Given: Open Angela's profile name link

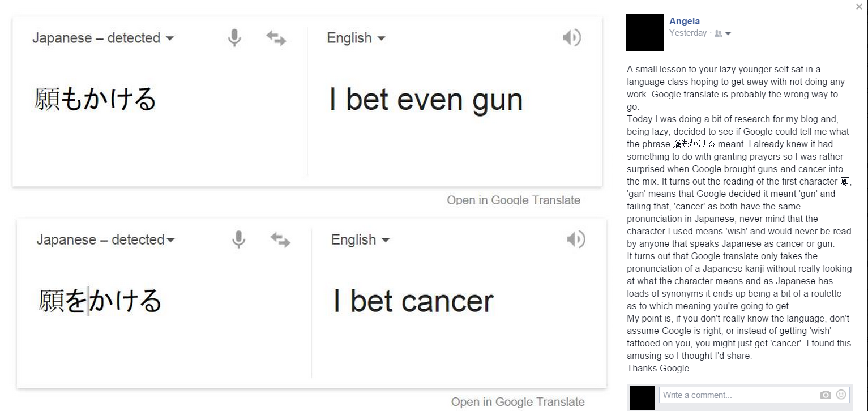Looking at the screenshot, I should [x=685, y=21].
